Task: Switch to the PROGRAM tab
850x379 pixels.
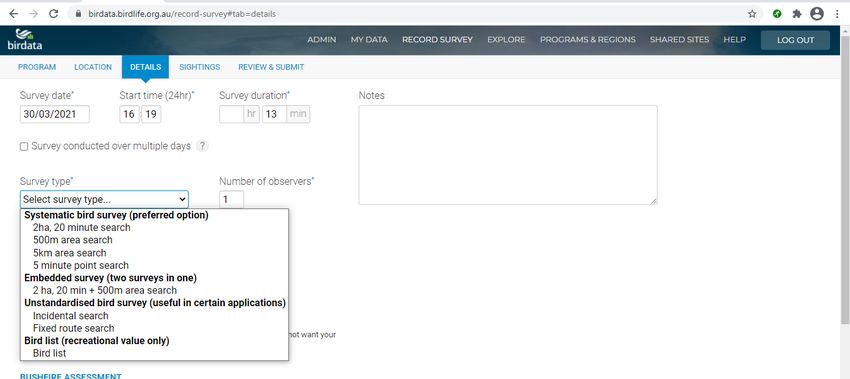Action: pos(37,67)
